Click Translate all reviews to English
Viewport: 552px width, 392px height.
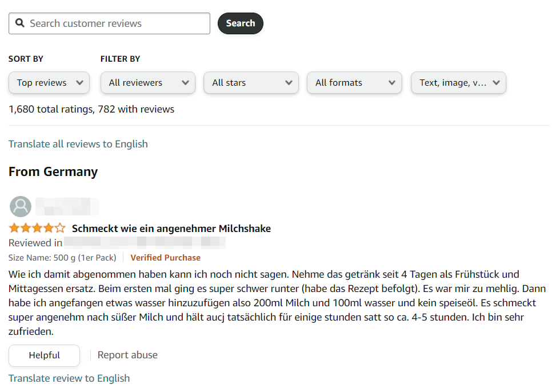(78, 144)
